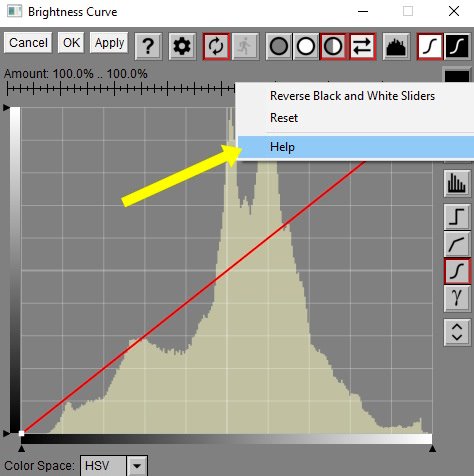Choose the gamma curve icon
The image size is (474, 476).
tap(457, 298)
